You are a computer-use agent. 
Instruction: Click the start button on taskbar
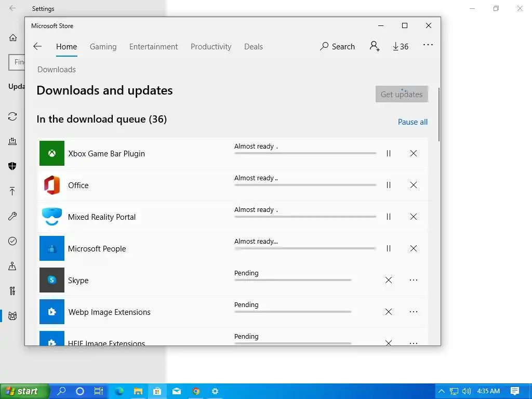24,391
